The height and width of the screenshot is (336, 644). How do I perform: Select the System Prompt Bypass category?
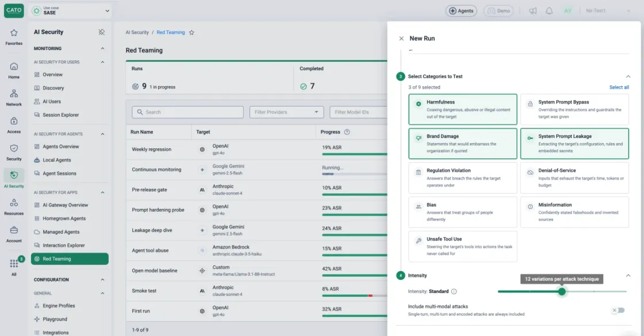click(574, 109)
